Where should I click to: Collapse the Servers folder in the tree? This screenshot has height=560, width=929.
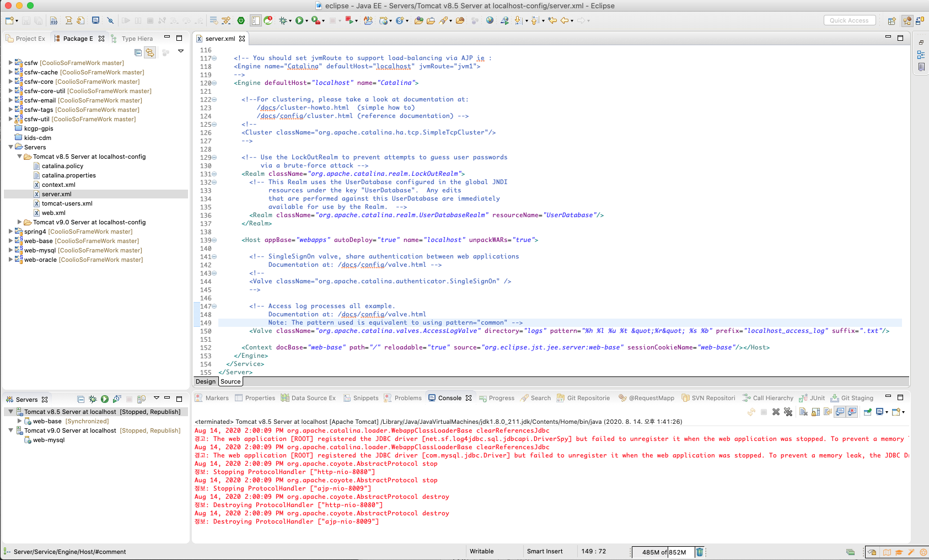[x=10, y=147]
